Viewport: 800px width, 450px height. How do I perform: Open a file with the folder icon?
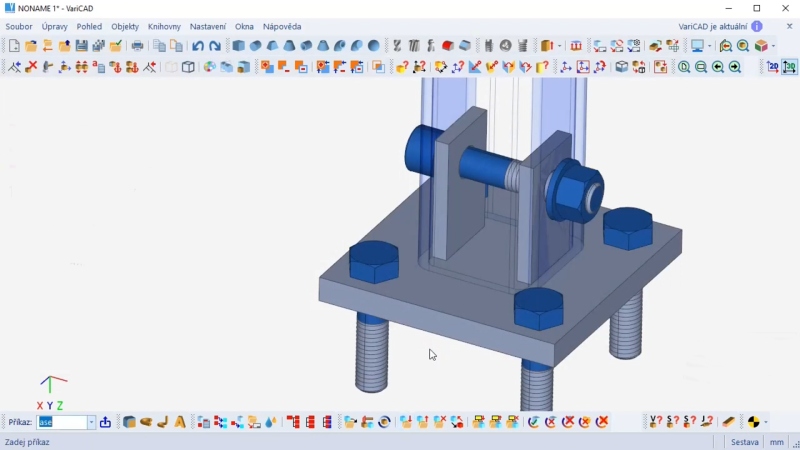click(31, 46)
